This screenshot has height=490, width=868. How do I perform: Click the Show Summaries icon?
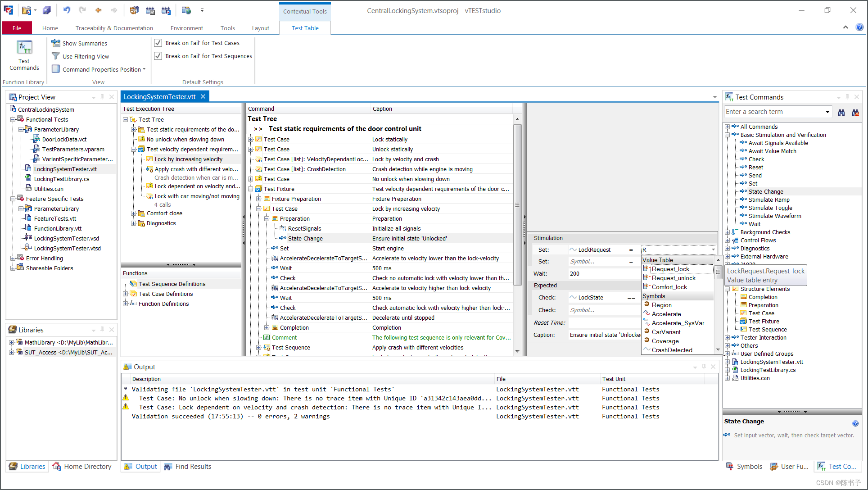click(56, 43)
